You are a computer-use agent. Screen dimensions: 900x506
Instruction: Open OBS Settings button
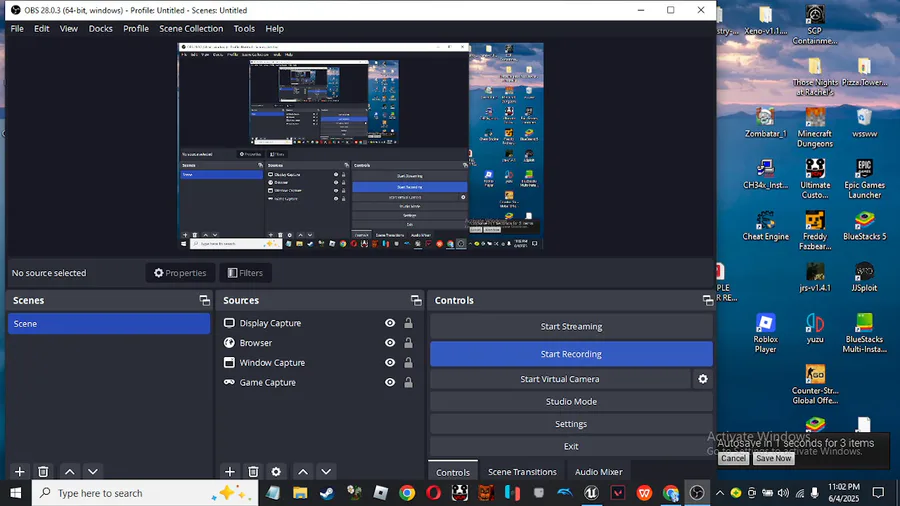tap(571, 424)
